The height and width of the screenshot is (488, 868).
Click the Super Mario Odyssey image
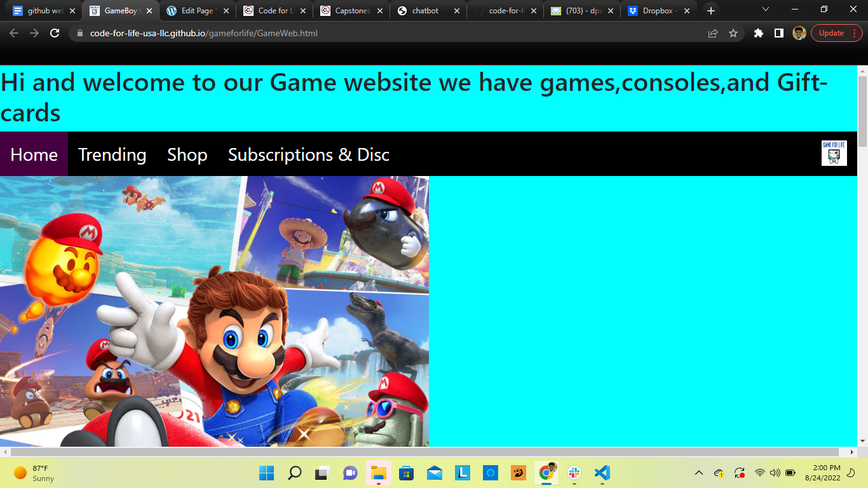(214, 311)
